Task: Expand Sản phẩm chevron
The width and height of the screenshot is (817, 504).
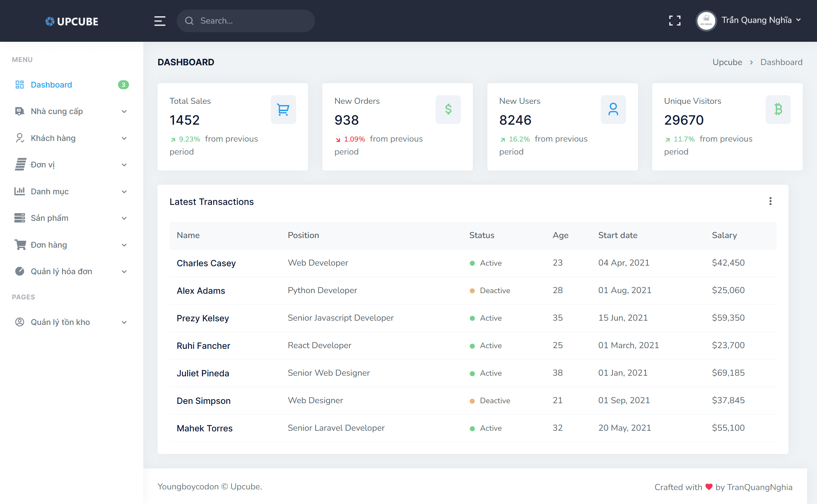Action: (124, 218)
